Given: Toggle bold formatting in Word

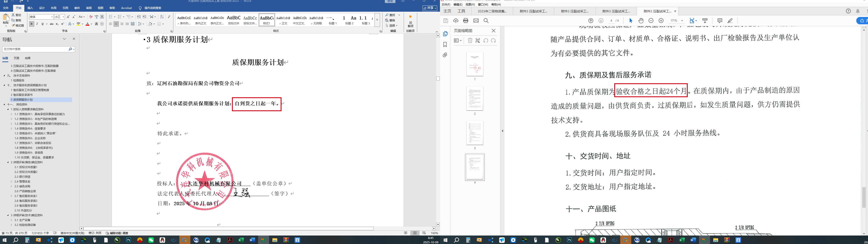Looking at the screenshot, I should click(x=32, y=24).
